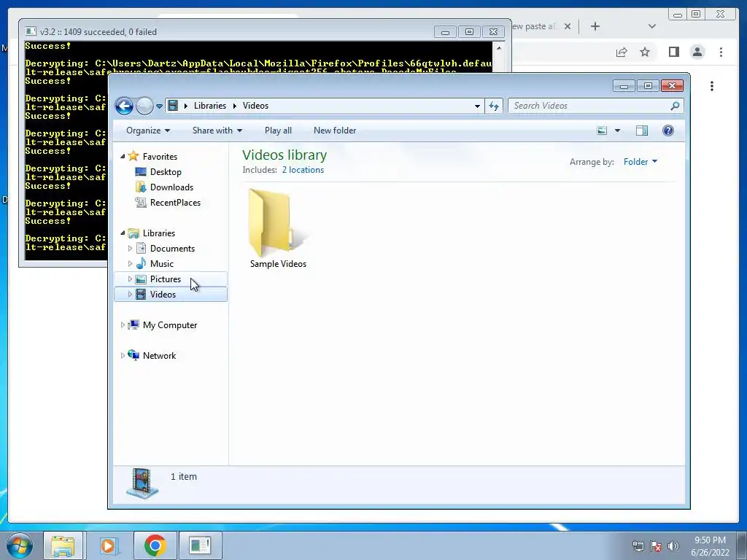Click the console window title bar icon
This screenshot has width=747, height=560.
click(31, 31)
